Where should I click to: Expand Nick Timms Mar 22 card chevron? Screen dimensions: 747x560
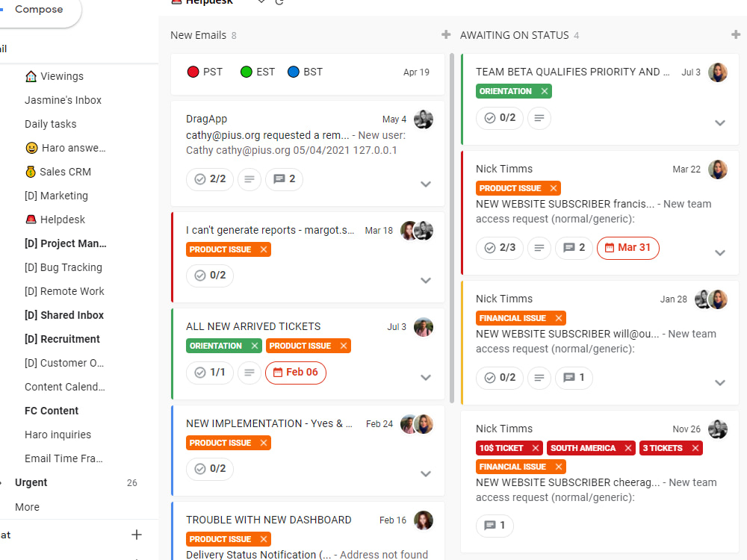tap(720, 253)
